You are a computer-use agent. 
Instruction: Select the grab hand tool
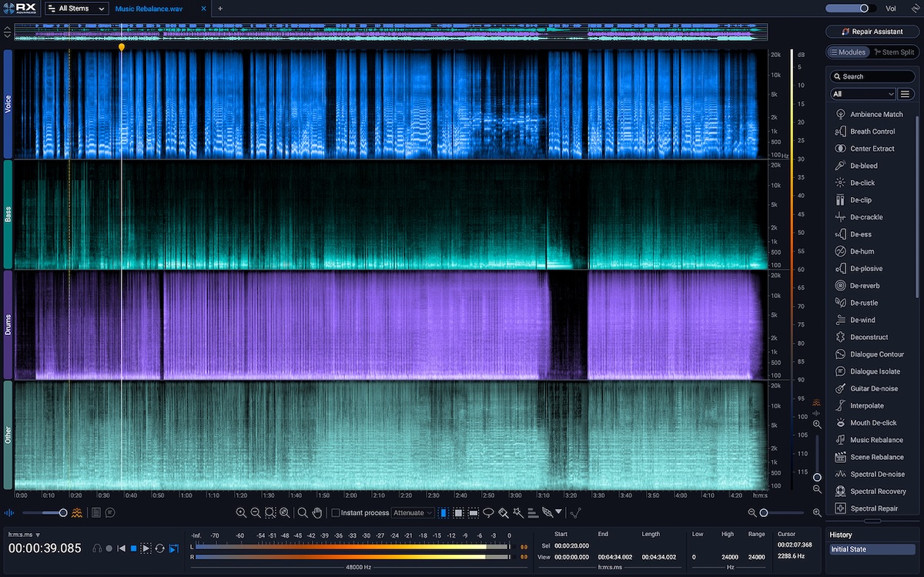coord(316,512)
